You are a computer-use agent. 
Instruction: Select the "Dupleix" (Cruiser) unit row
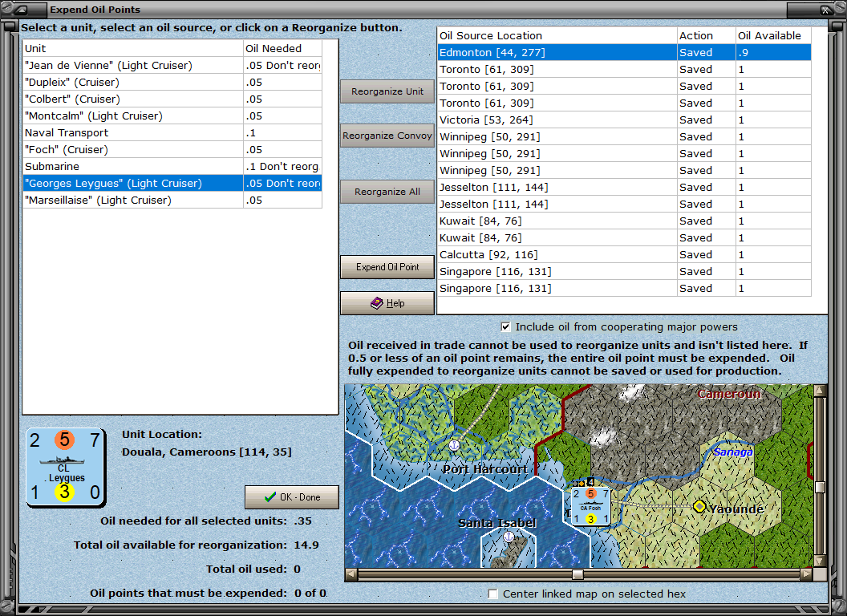[x=172, y=82]
